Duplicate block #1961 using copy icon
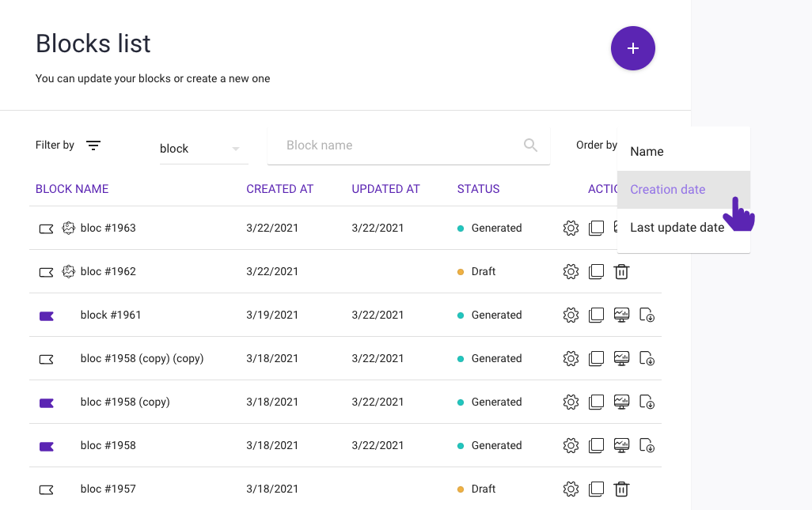812x510 pixels. (596, 315)
